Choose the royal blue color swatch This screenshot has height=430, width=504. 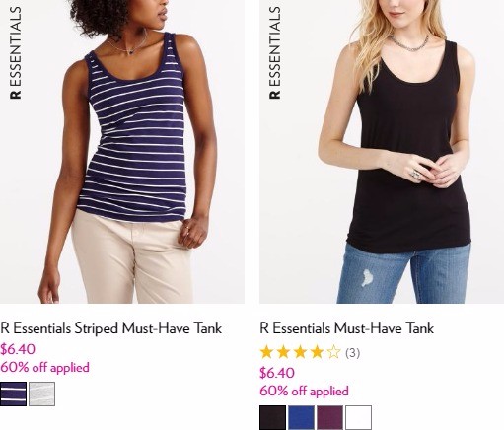(301, 417)
